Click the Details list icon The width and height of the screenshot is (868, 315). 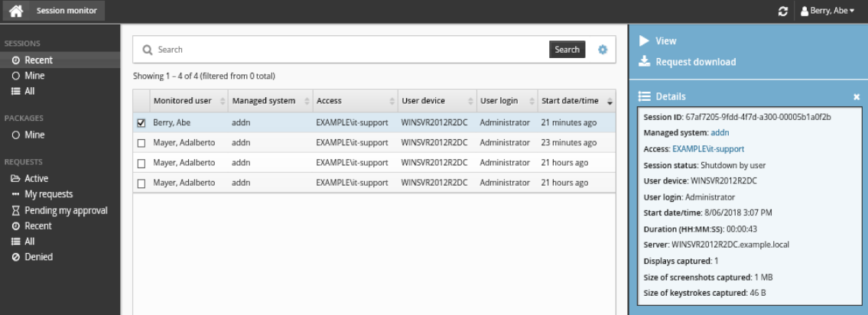coord(644,97)
